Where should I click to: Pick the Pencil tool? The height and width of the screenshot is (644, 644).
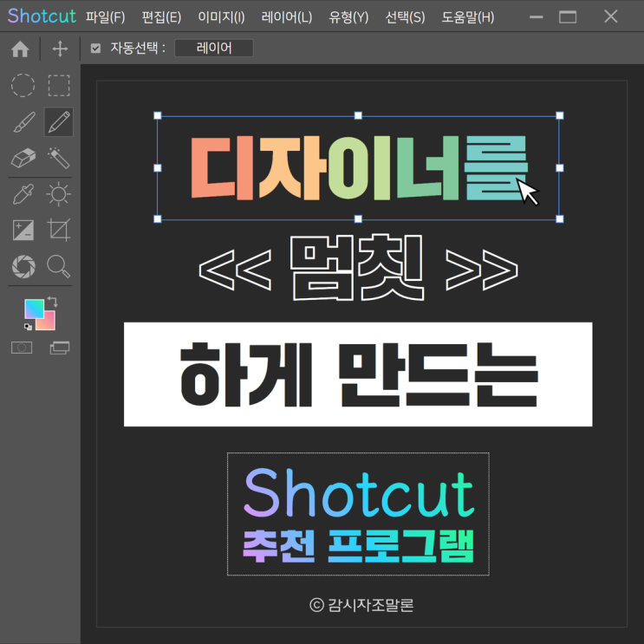coord(59,122)
